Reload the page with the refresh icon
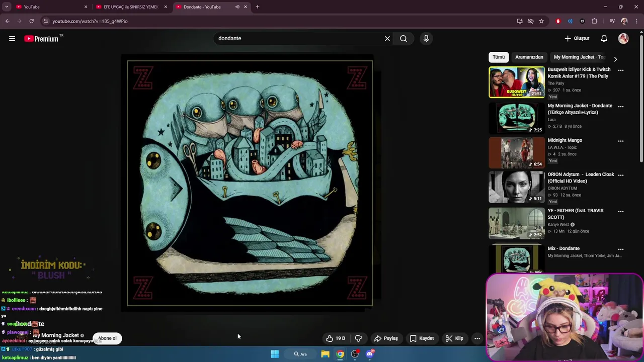This screenshot has height=362, width=644. click(31, 21)
